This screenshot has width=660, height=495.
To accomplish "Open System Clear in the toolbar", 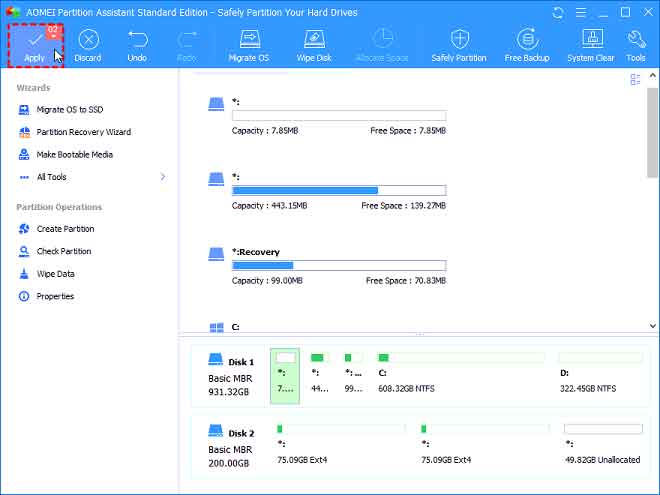I will (x=591, y=46).
